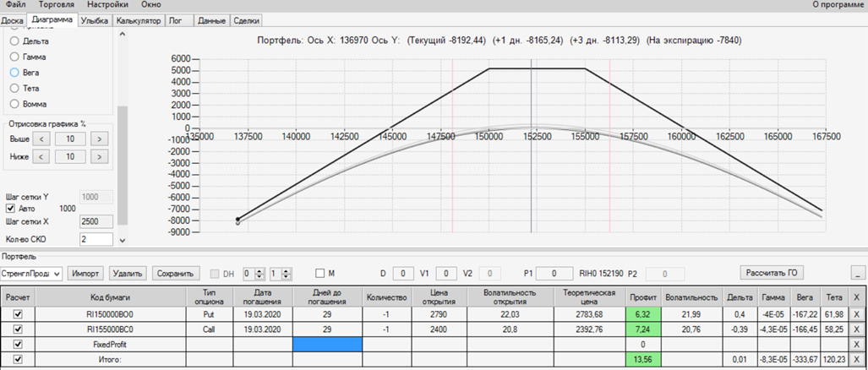Screen dimensions: 868x370
Task: Open the Настройки menu
Action: 107,4
